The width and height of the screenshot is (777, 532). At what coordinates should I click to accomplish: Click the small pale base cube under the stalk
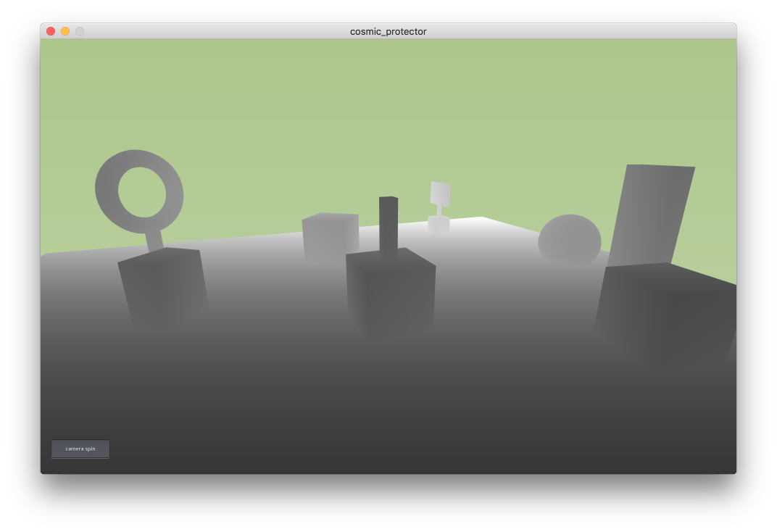(439, 224)
